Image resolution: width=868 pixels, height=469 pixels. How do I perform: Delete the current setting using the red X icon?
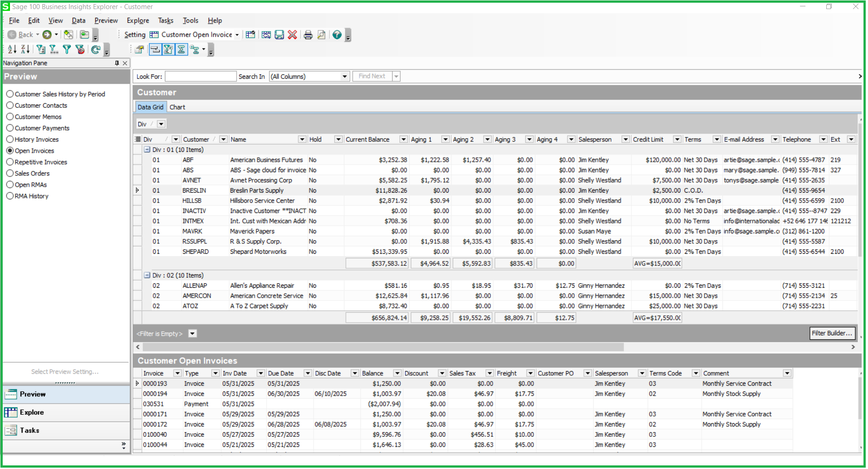point(292,34)
